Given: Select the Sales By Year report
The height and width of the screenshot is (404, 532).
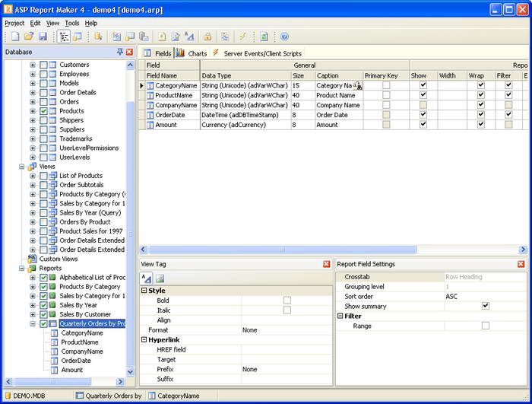Looking at the screenshot, I should [78, 305].
